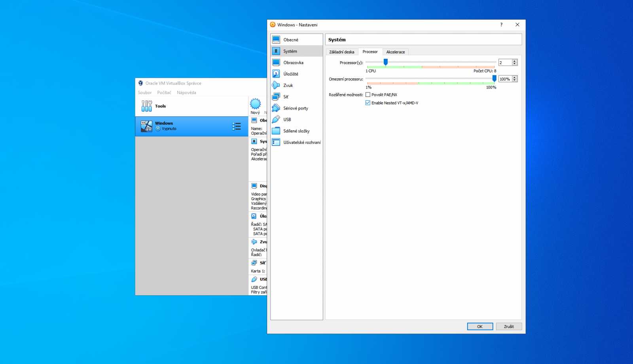Switch to the Procesor tab
This screenshot has width=633, height=364.
370,52
